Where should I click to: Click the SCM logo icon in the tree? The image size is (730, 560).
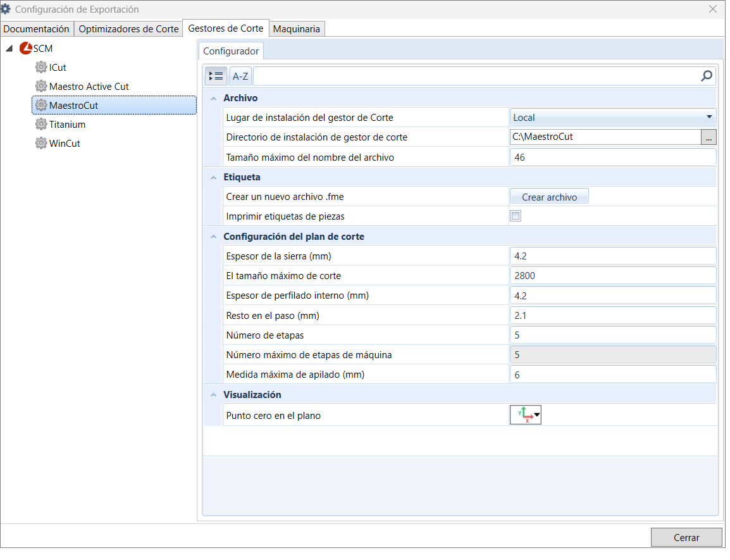coord(26,49)
